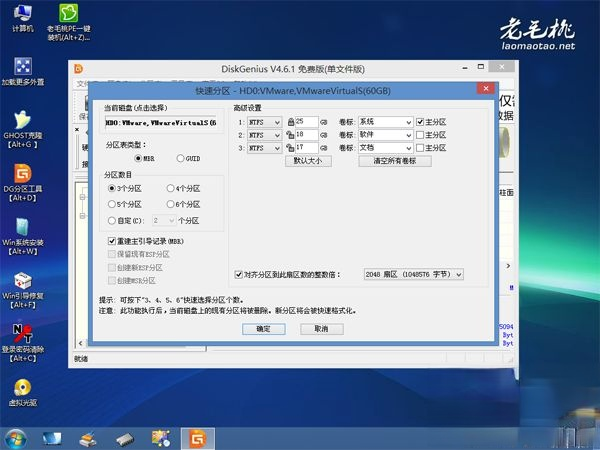
Task: Open custom partition count dropdown
Action: point(164,220)
